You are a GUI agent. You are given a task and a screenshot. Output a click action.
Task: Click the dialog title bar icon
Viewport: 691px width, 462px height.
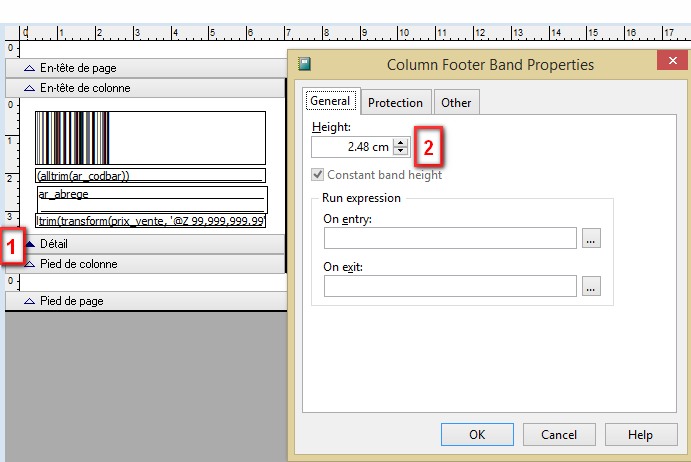(304, 64)
